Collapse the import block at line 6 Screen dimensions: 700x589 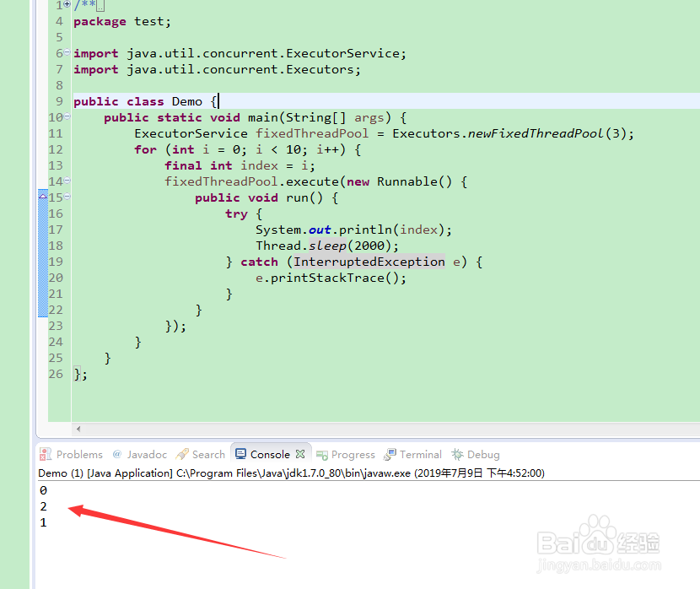coord(67,52)
